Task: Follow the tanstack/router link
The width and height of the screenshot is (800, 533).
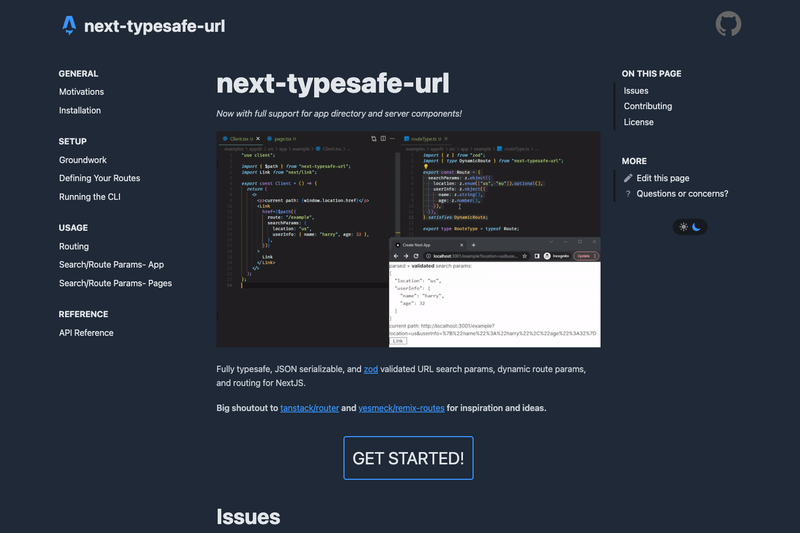Action: (310, 408)
